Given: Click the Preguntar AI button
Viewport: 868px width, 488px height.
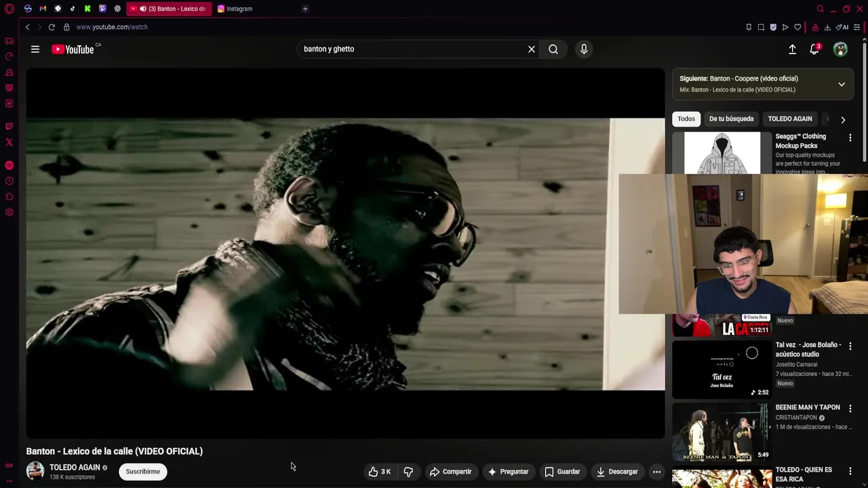Looking at the screenshot, I should (508, 472).
